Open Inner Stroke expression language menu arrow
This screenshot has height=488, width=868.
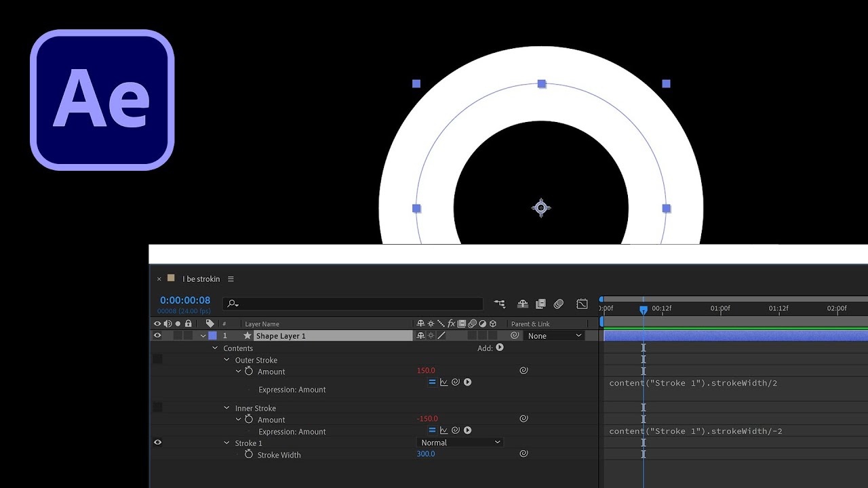point(467,430)
